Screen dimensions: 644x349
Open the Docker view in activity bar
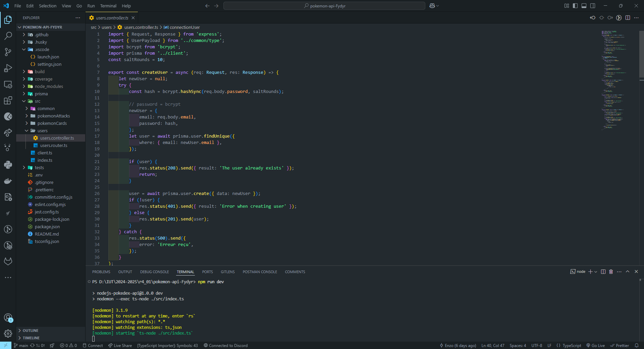(8, 181)
